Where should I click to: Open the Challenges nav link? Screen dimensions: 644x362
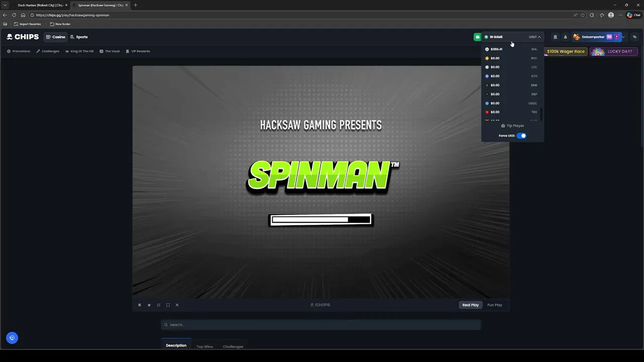coord(48,51)
